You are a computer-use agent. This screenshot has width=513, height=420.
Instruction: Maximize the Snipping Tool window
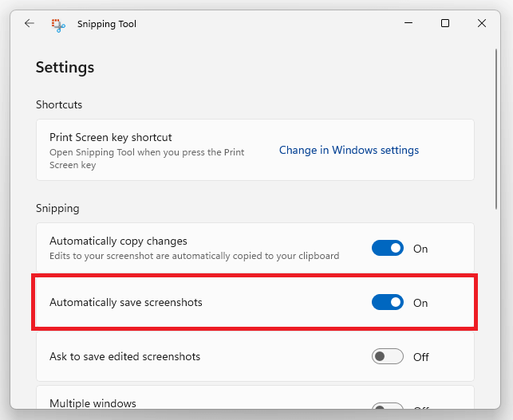coord(445,23)
